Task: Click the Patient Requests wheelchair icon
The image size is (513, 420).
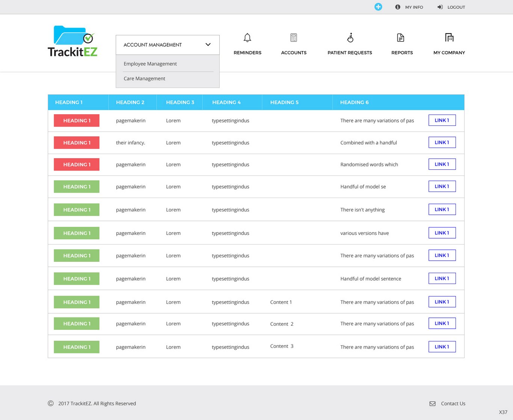Action: tap(350, 38)
